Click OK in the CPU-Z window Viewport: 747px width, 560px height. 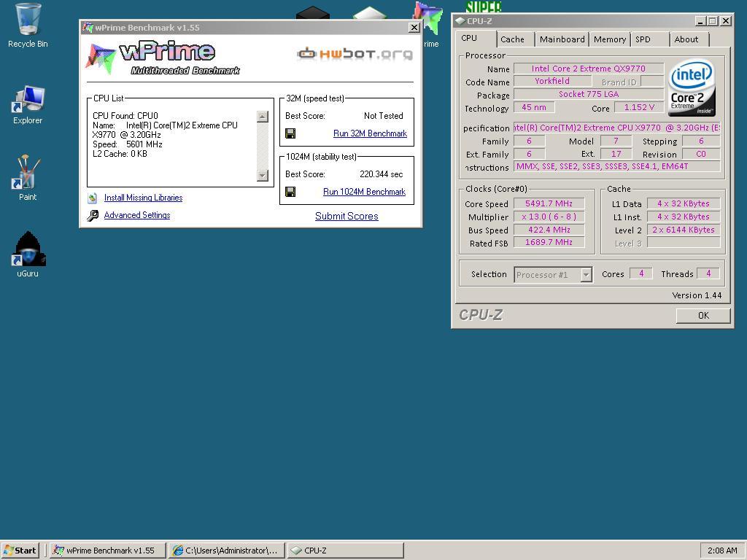(x=703, y=316)
